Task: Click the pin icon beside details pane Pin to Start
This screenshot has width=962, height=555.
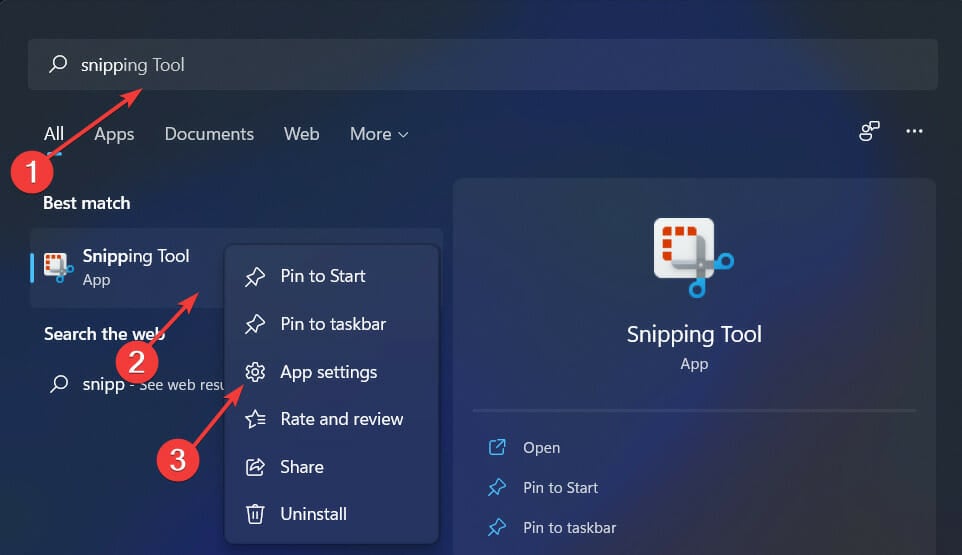Action: pyautogui.click(x=497, y=488)
